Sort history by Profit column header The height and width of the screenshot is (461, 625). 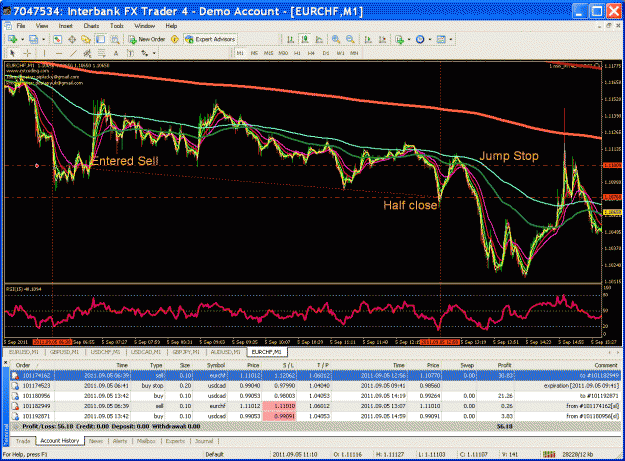(x=504, y=365)
